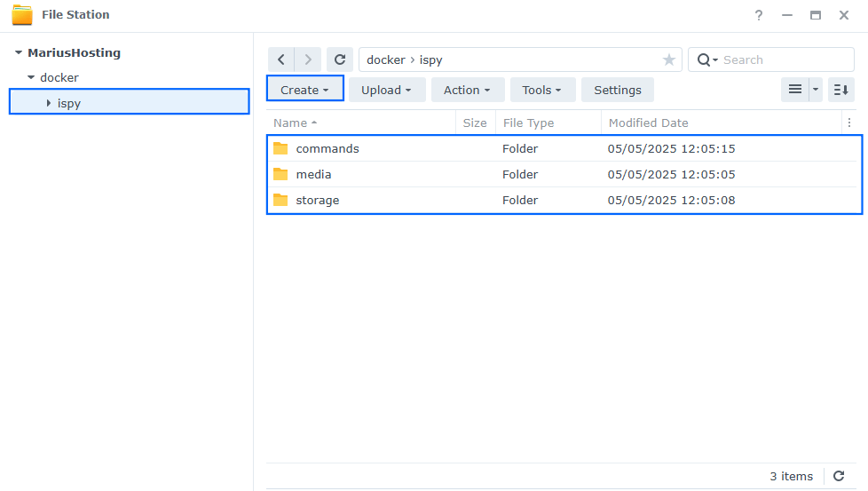868x491 pixels.
Task: Open the Create menu
Action: [x=305, y=90]
